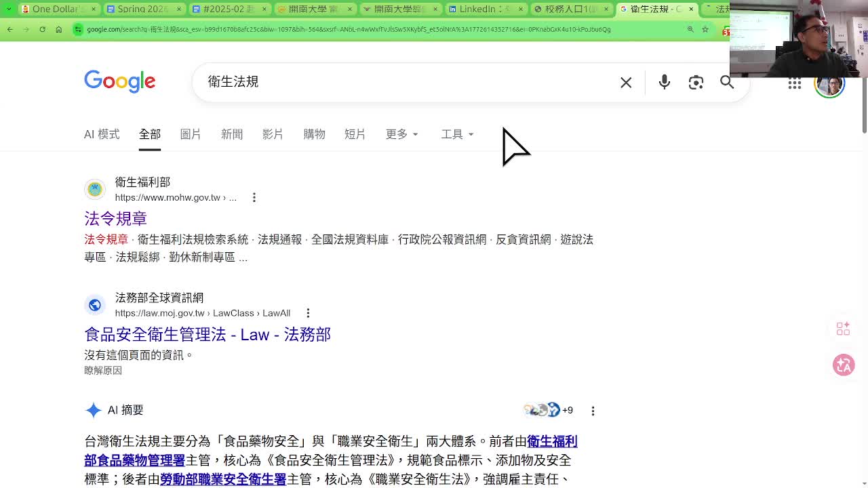Click the 瞭解原因 link
868x488 pixels.
[x=103, y=370]
